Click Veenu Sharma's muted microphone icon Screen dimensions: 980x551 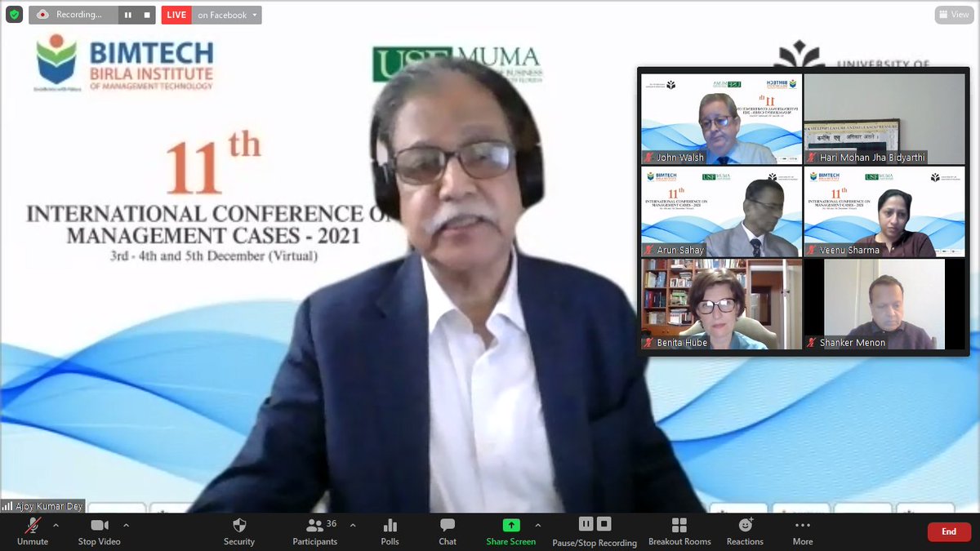[x=813, y=251]
